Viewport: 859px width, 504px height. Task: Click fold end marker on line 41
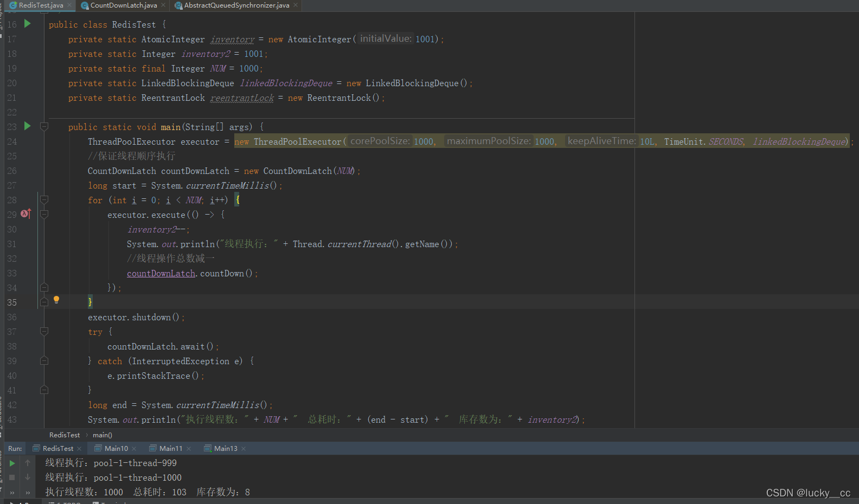(x=44, y=390)
